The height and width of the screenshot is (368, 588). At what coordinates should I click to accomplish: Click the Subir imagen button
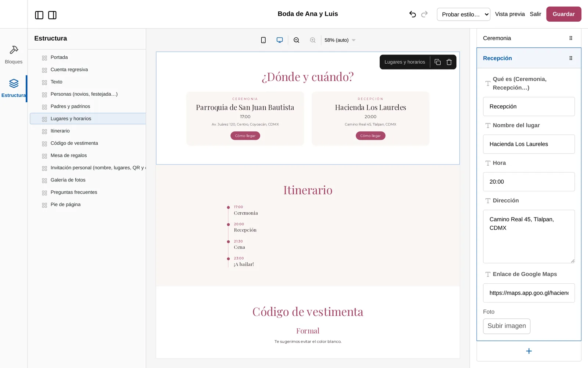506,326
